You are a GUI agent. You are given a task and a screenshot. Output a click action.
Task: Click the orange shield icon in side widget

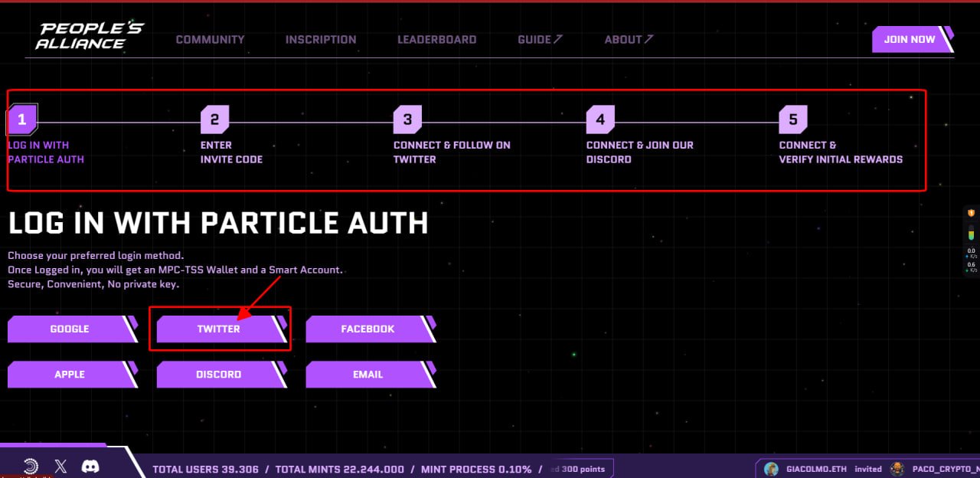(x=972, y=213)
